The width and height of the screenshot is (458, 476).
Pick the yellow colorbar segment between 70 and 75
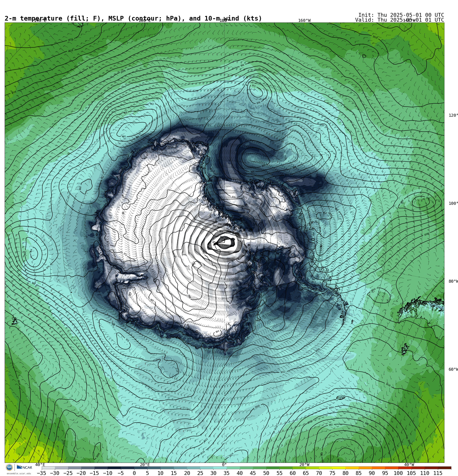click(325, 468)
